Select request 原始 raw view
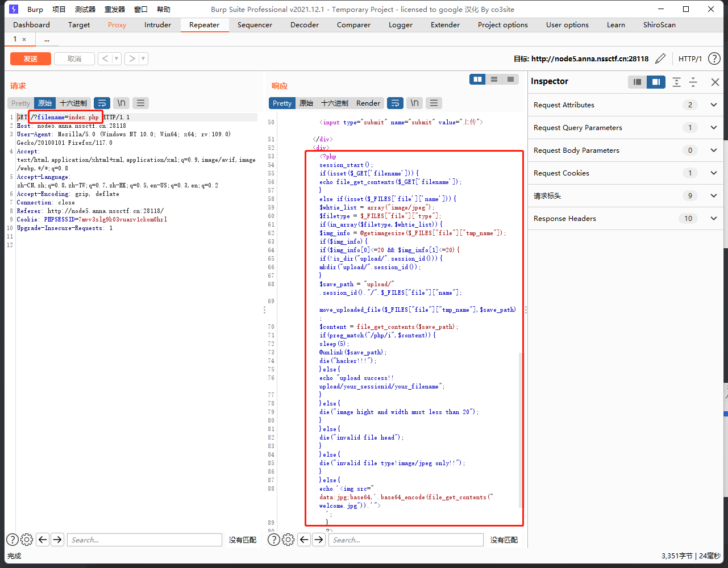This screenshot has width=728, height=568. click(45, 103)
